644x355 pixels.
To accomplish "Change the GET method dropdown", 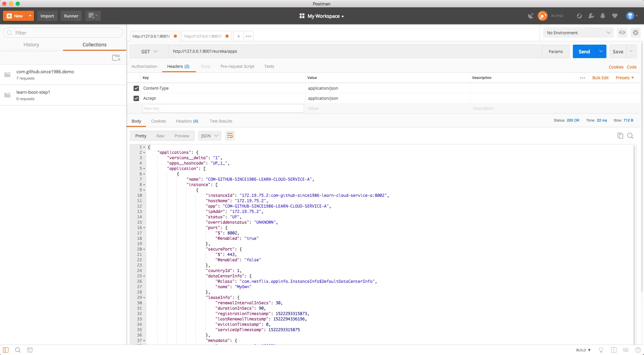I will pyautogui.click(x=149, y=51).
